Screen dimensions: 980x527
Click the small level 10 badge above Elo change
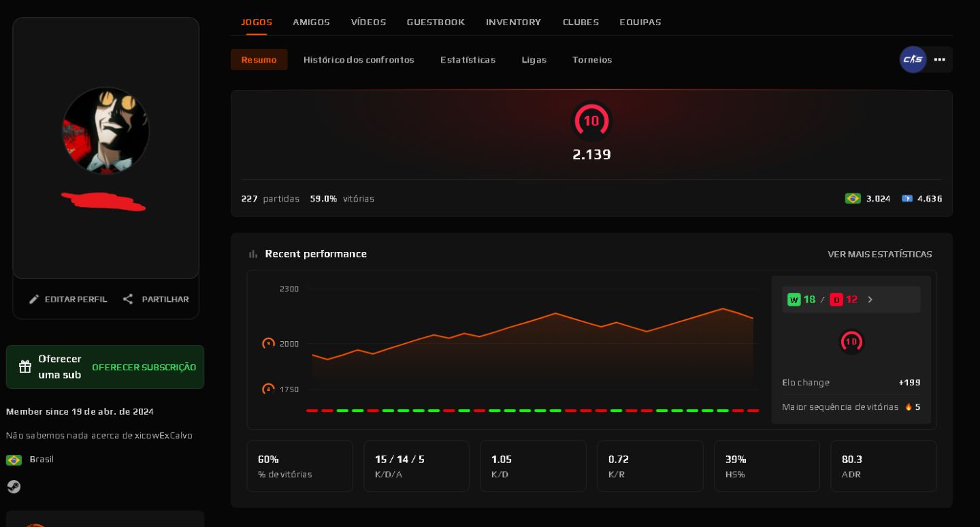point(851,342)
